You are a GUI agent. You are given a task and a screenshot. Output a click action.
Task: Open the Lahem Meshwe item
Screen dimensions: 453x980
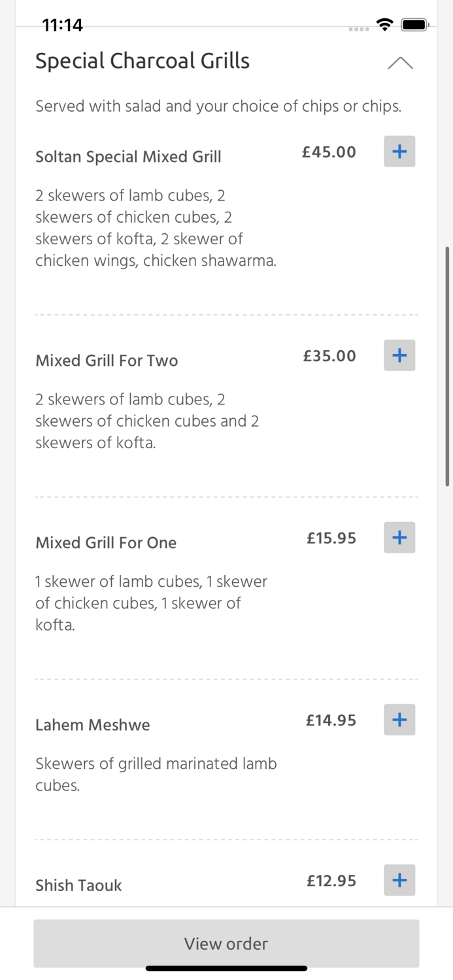(93, 725)
